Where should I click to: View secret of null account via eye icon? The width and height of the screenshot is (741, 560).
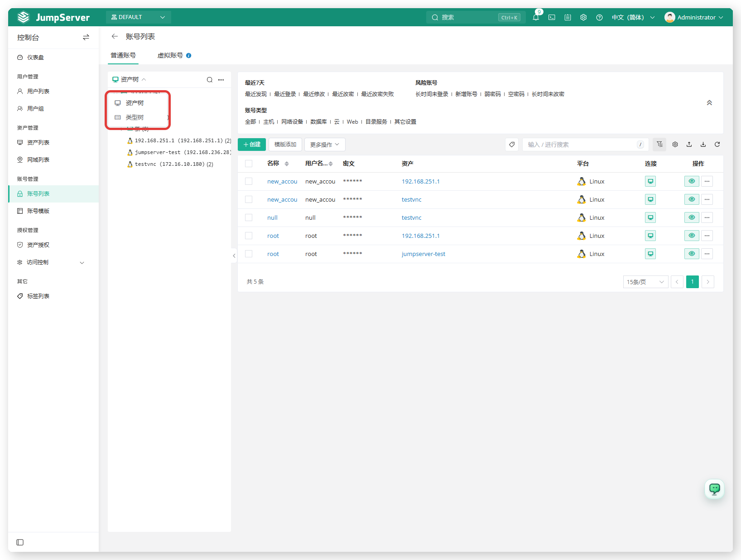pos(692,217)
